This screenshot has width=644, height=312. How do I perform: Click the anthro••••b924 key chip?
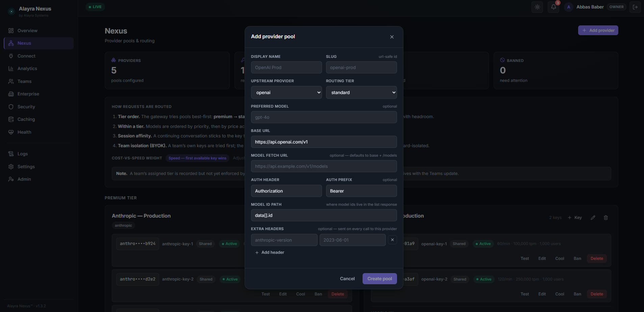(138, 244)
